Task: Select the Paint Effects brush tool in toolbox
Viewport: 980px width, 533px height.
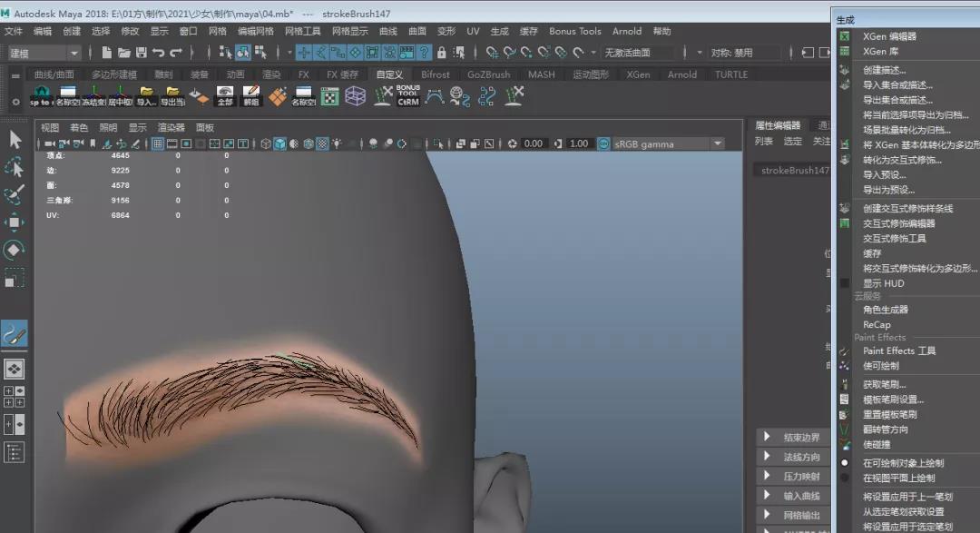Action: 15,333
